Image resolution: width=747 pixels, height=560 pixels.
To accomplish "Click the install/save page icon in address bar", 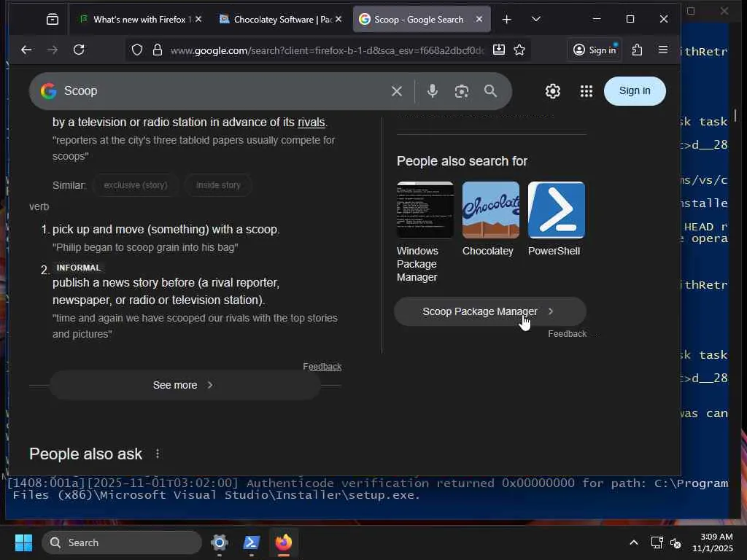I will [x=499, y=50].
